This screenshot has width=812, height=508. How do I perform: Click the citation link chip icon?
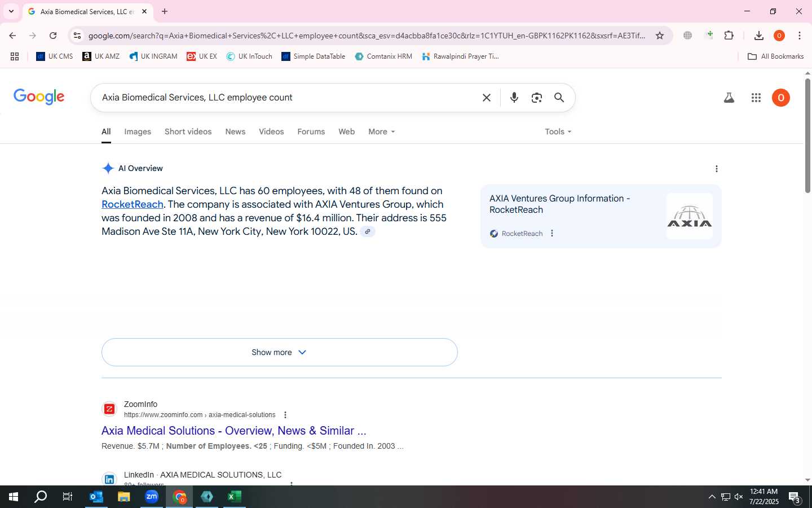pyautogui.click(x=367, y=231)
